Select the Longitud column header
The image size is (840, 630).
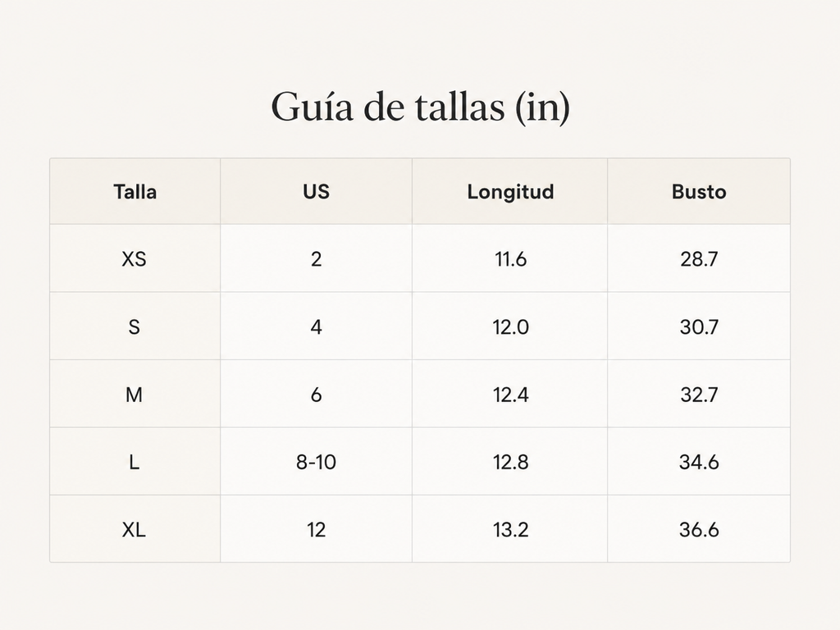point(510,192)
